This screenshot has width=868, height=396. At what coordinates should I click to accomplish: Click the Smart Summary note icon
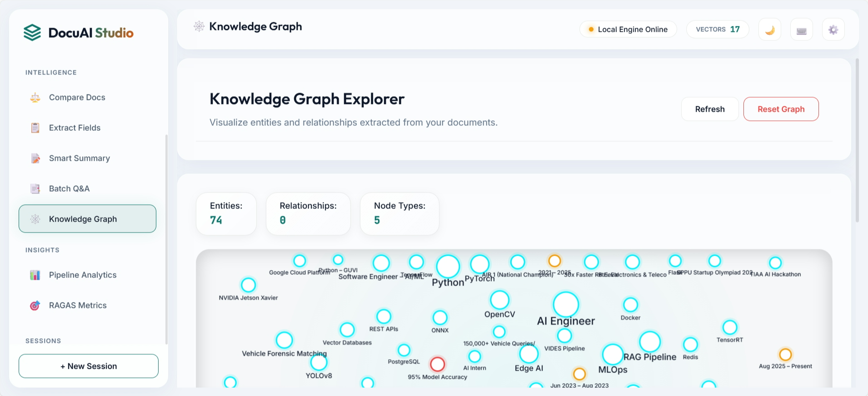pyautogui.click(x=35, y=158)
